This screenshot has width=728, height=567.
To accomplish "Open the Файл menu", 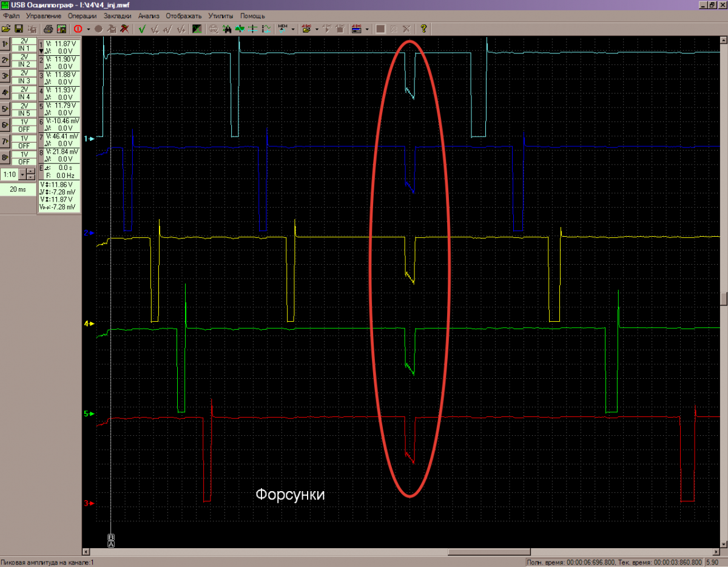I will [12, 15].
